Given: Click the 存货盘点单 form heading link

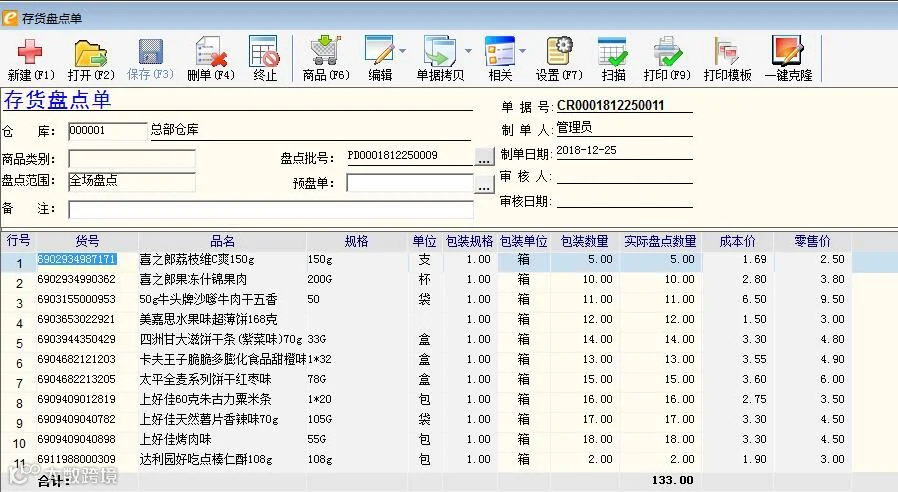Looking at the screenshot, I should click(x=57, y=100).
